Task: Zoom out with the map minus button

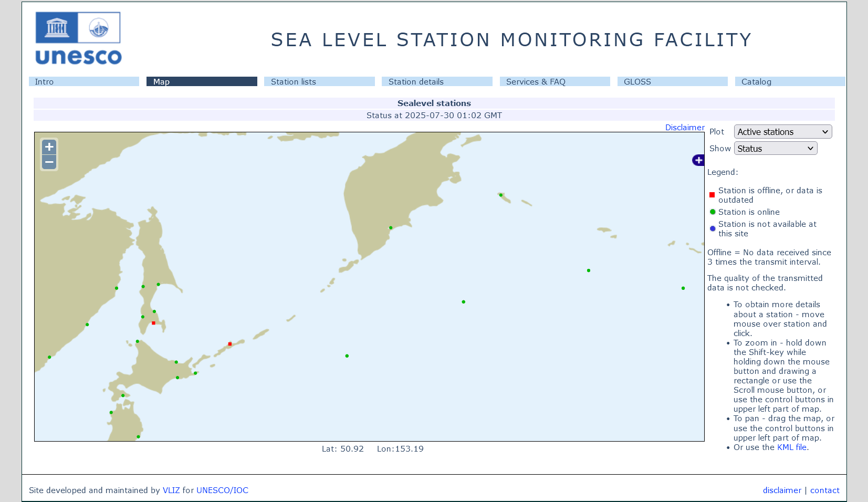Action: [49, 162]
